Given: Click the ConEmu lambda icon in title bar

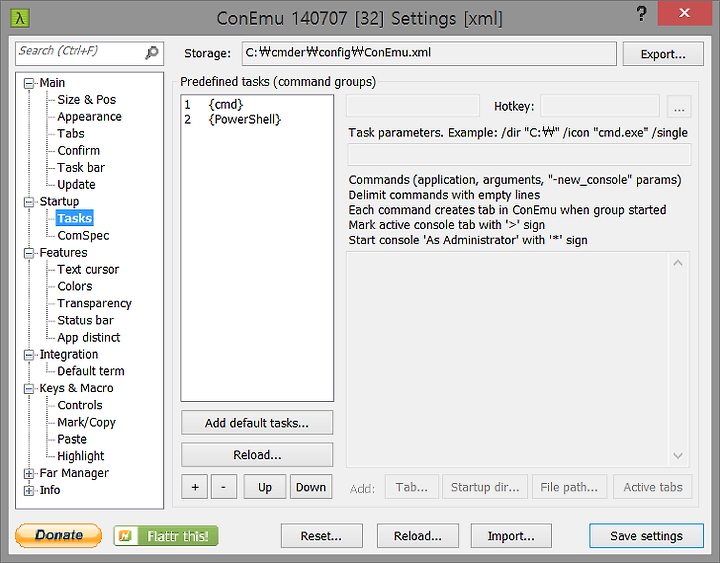Looking at the screenshot, I should click(x=20, y=18).
